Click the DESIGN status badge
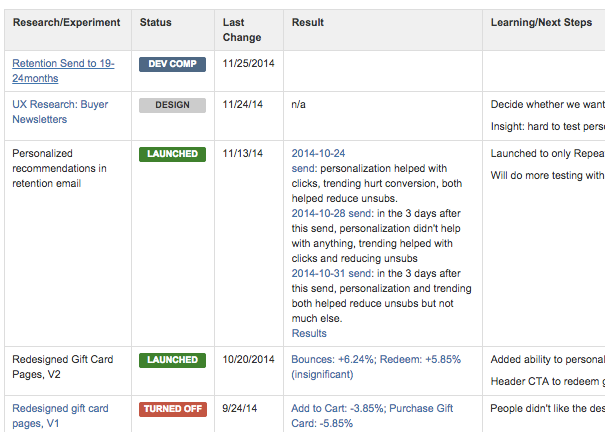The image size is (605, 432). tap(172, 105)
